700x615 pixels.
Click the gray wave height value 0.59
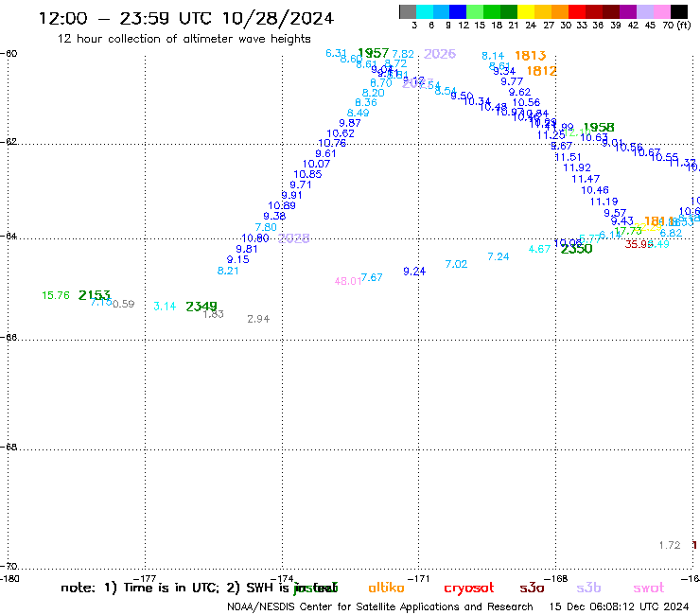[x=124, y=304]
